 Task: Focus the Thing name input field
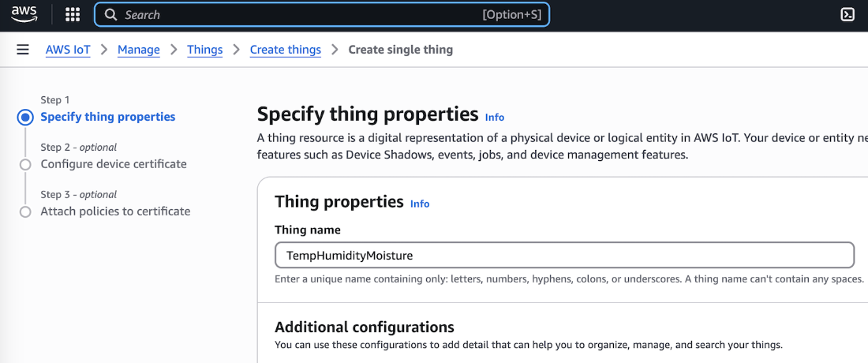click(564, 255)
